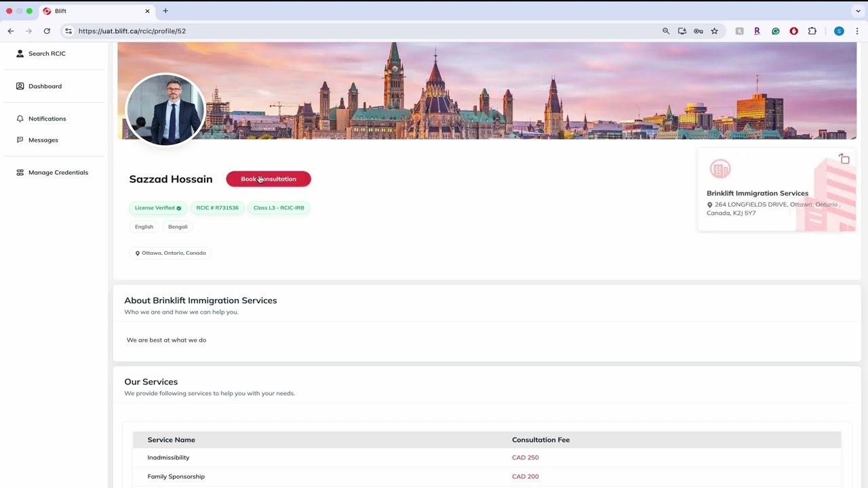This screenshot has height=488, width=868.
Task: Click the Dashboard sidebar icon
Action: (x=20, y=86)
